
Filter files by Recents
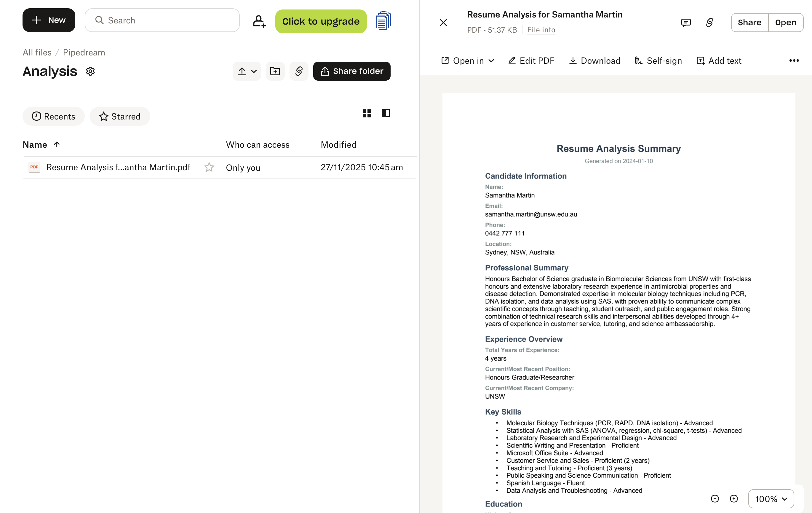click(x=53, y=116)
